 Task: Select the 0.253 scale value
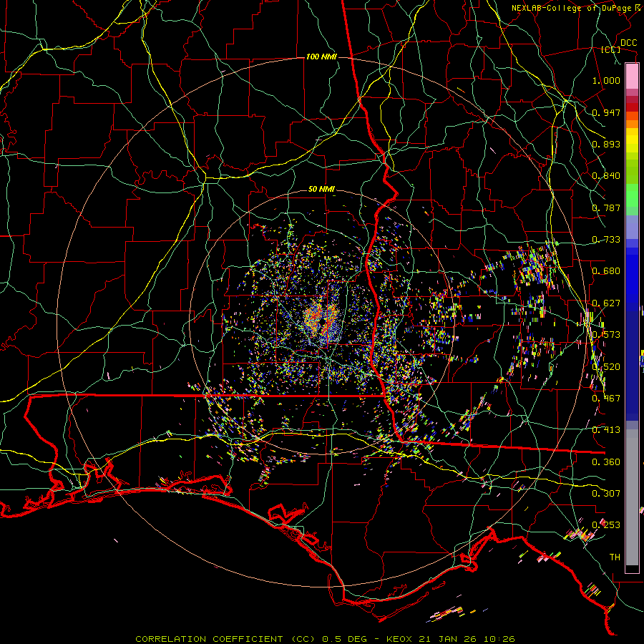606,525
